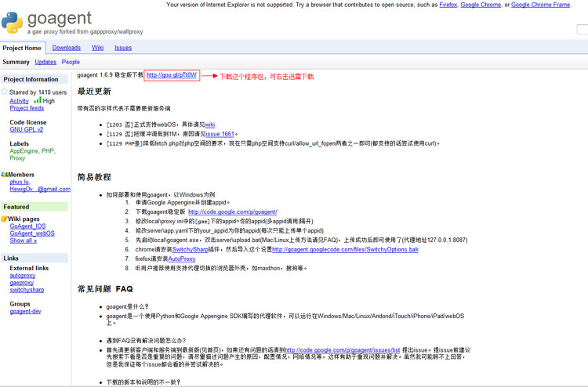Open the GoAgent_webOS wiki page
Image resolution: width=588 pixels, height=387 pixels.
click(32, 233)
